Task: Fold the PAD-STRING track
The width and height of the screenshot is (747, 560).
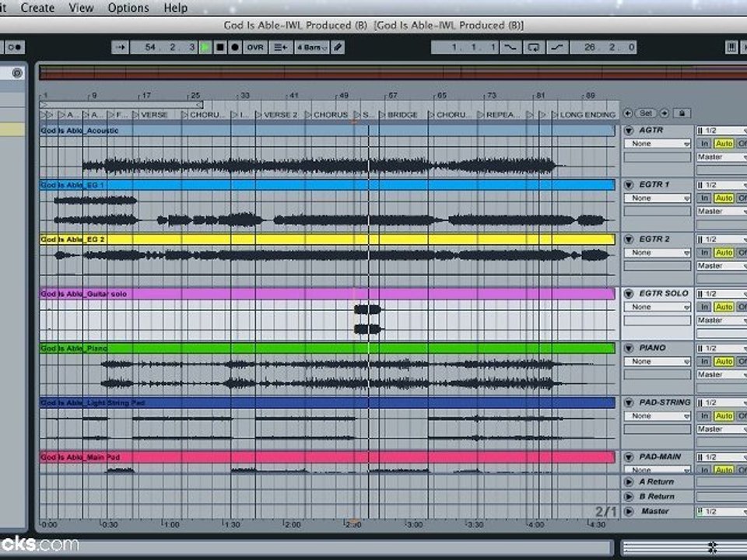Action: (629, 403)
